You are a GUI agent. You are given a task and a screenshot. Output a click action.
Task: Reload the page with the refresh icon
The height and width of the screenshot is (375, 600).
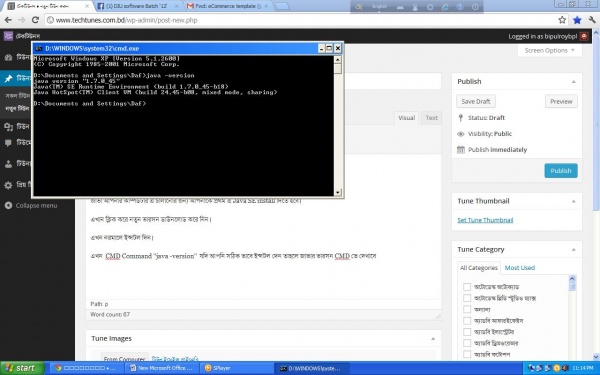(x=35, y=20)
